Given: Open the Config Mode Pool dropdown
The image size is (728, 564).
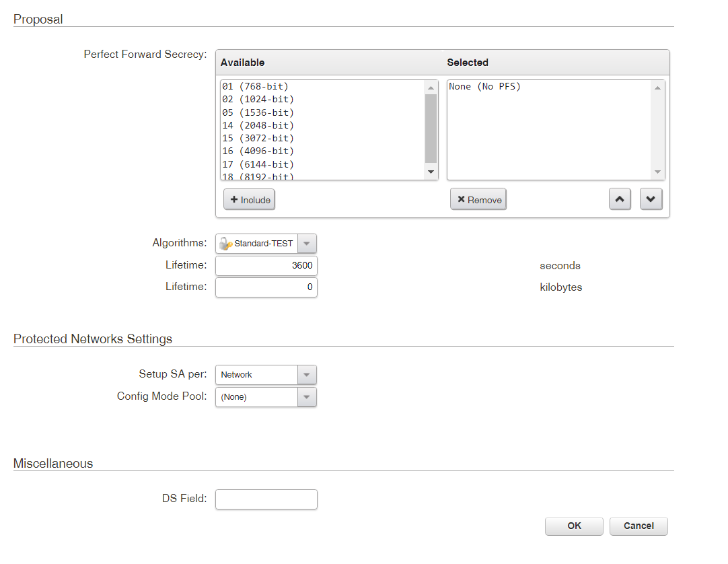Looking at the screenshot, I should pos(306,397).
